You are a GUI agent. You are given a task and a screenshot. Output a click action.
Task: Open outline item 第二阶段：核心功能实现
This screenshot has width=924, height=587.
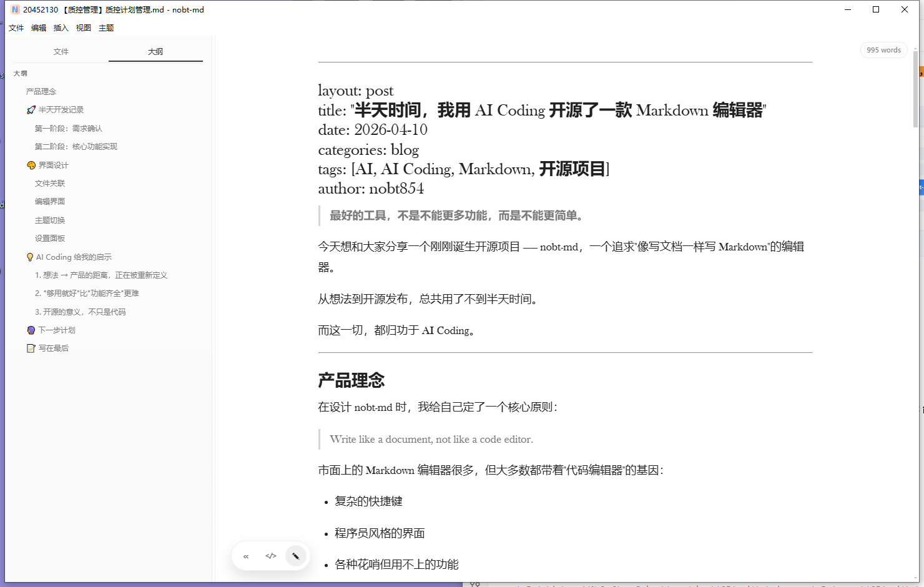coord(76,147)
